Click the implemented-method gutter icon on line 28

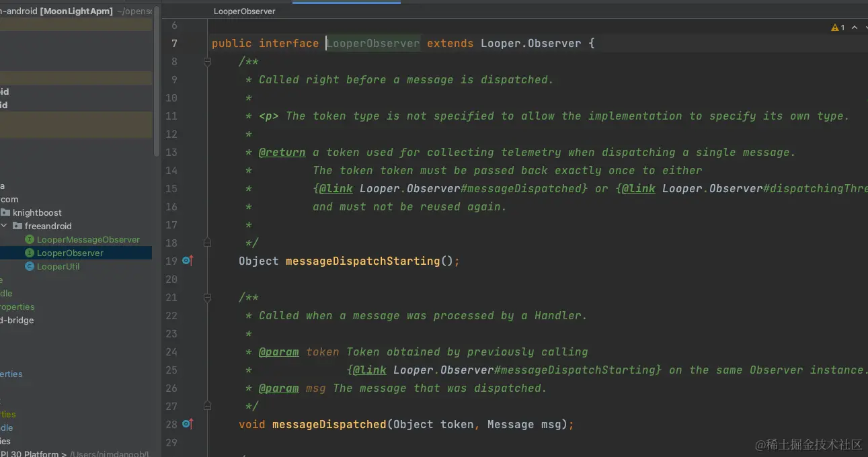pyautogui.click(x=188, y=424)
